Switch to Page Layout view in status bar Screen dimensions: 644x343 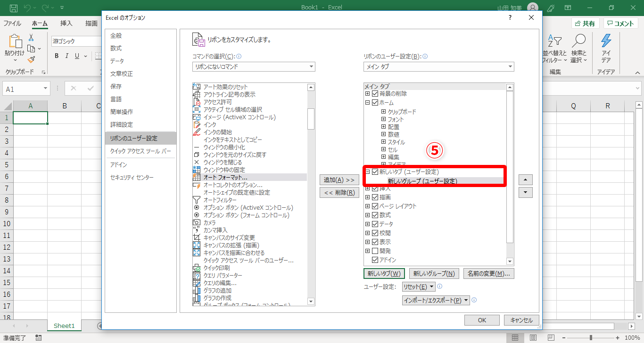[532, 338]
